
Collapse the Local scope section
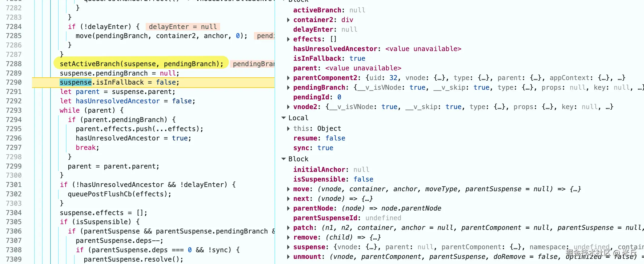284,118
